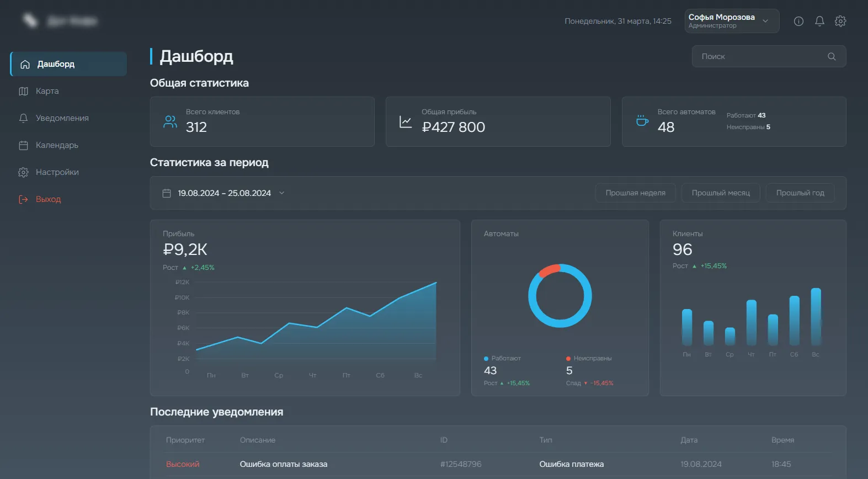Click calendar icon in period date selector
Screen dimensions: 868x479
[167, 193]
